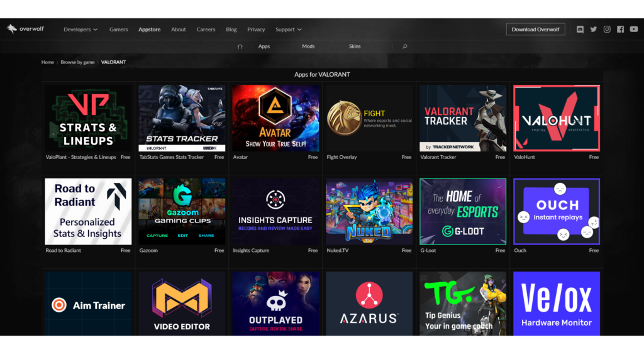The height and width of the screenshot is (362, 644).
Task: Open the Road to Radiant thumbnail
Action: pos(88,211)
